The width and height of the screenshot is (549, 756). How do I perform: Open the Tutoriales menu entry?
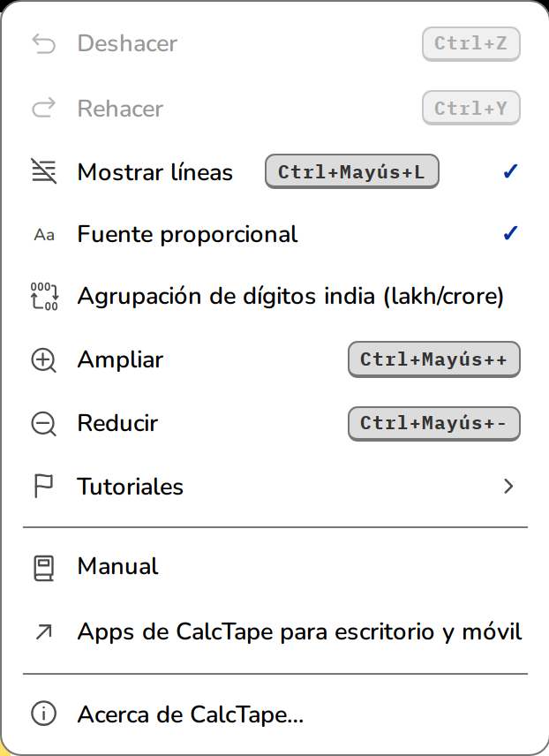coord(274,487)
